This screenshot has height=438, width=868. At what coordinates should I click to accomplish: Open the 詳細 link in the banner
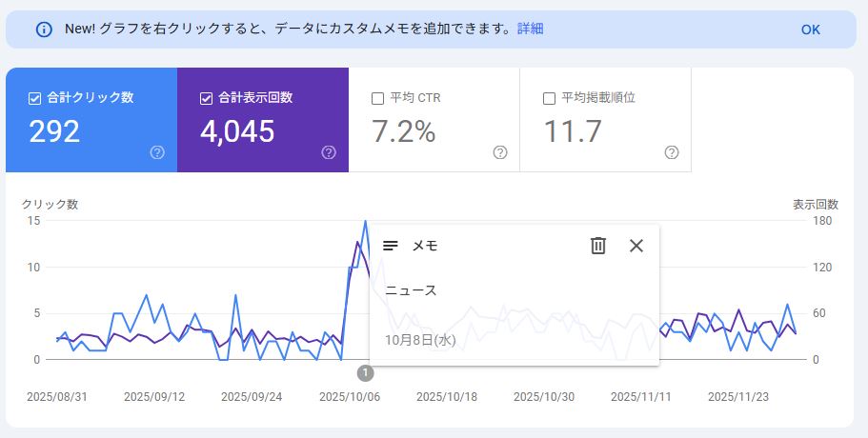coord(530,29)
